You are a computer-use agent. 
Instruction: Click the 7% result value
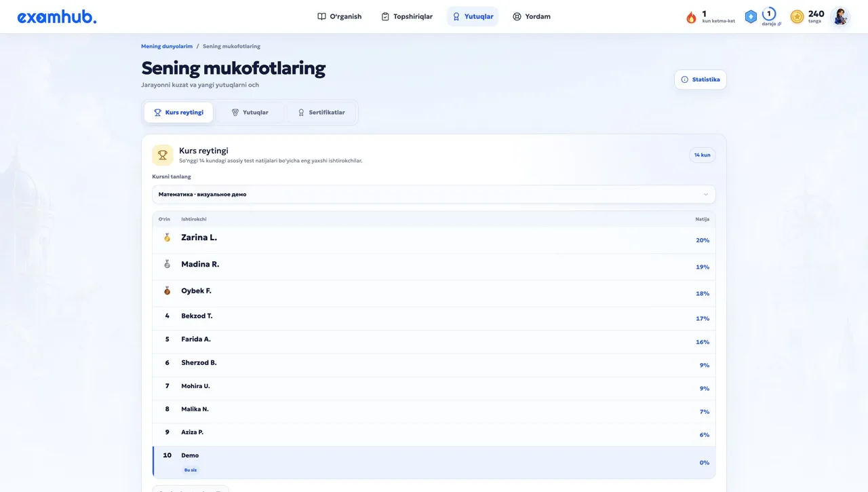click(x=705, y=412)
